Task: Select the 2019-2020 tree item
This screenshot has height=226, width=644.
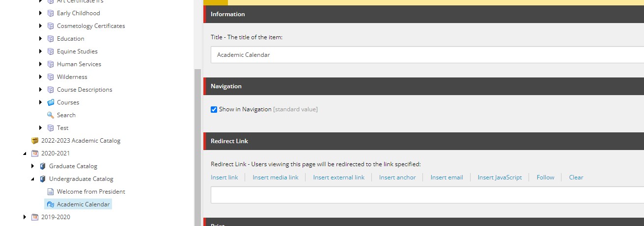Action: pos(56,217)
